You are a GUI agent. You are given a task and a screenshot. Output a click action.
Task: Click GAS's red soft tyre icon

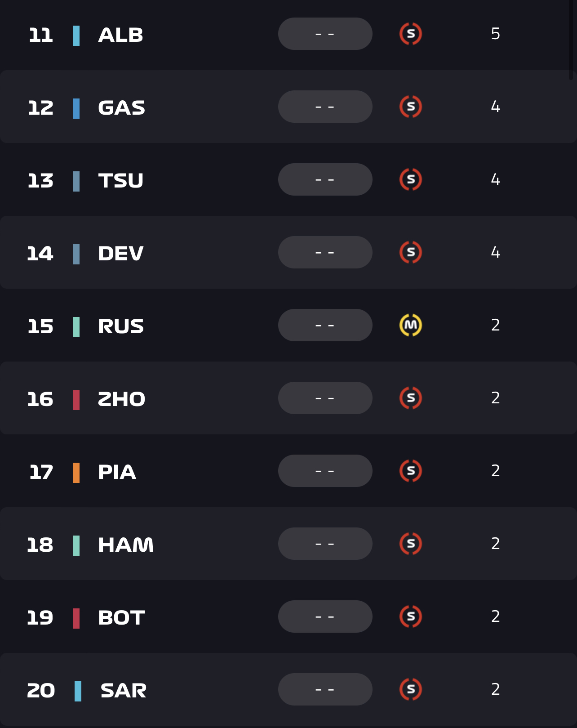411,107
